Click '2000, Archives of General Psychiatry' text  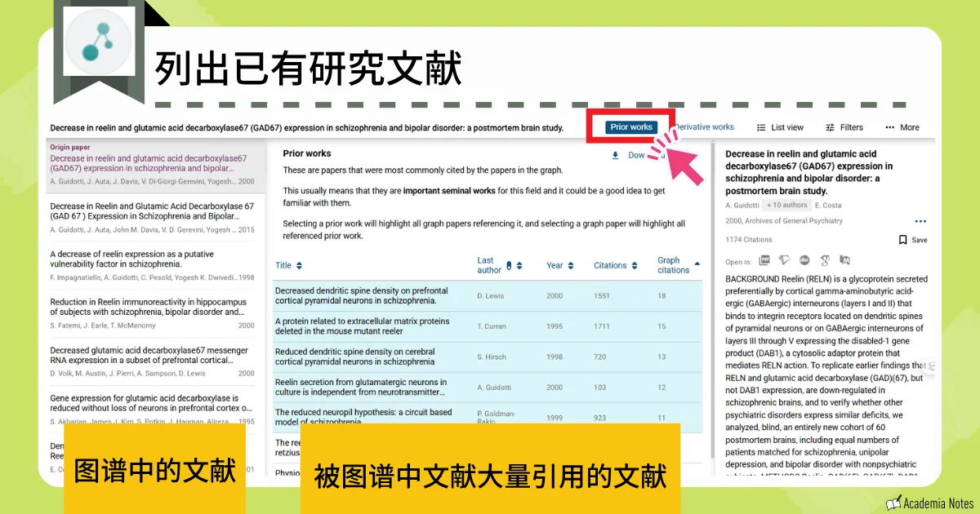tap(784, 221)
